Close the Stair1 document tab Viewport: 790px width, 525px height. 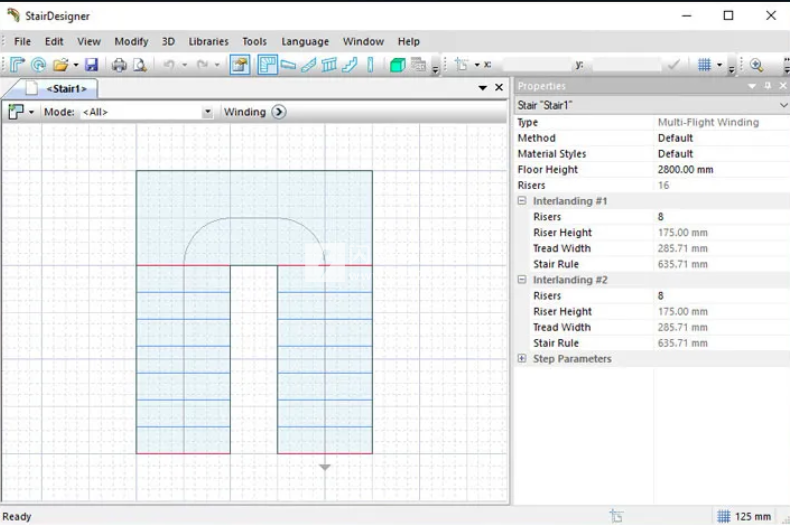click(x=499, y=87)
